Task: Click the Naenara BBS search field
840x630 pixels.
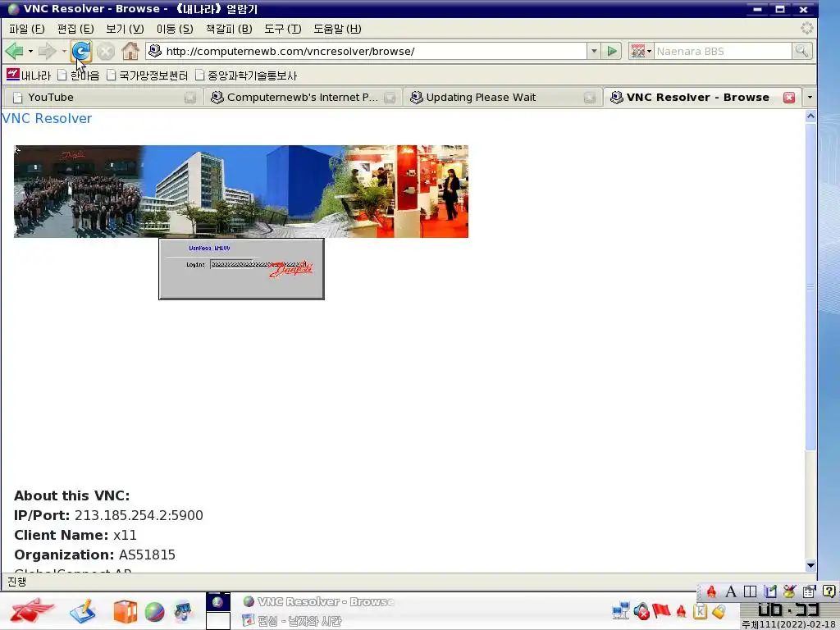Action: [723, 52]
